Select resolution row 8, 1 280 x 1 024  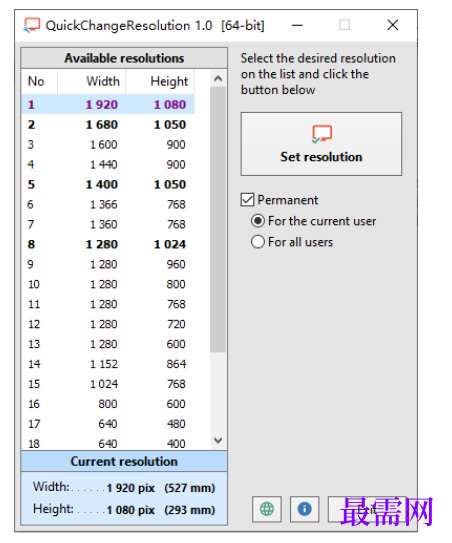point(108,244)
